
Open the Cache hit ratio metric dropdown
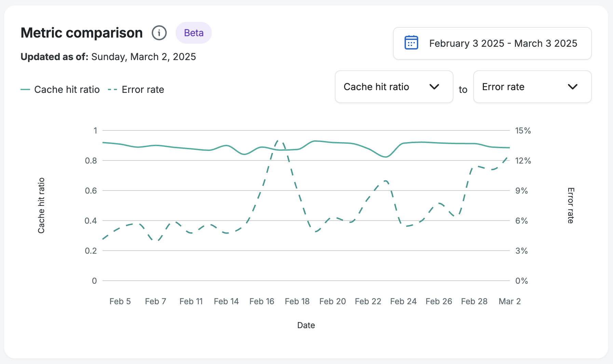point(394,87)
